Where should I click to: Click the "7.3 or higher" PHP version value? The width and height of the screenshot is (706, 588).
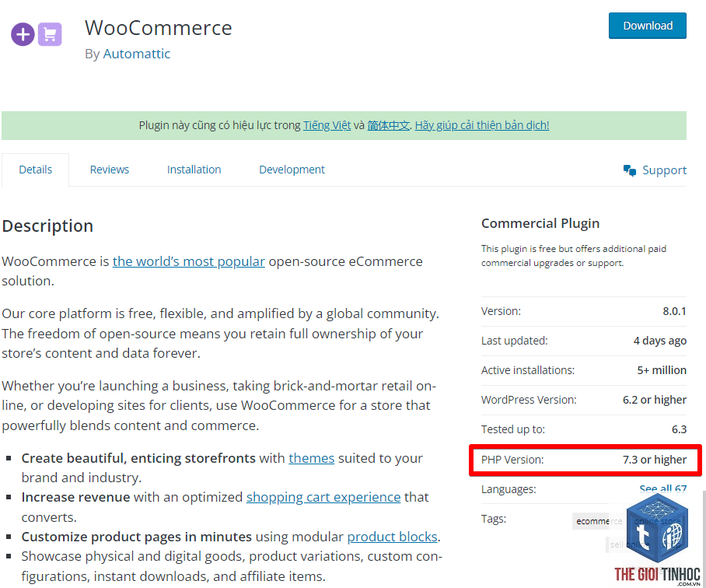654,460
